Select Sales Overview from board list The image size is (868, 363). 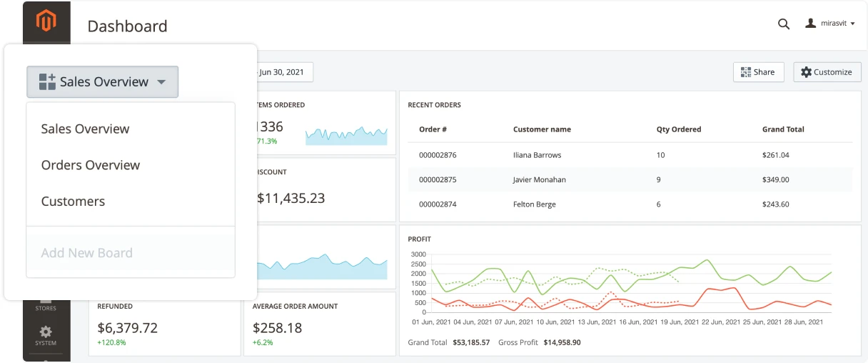85,129
